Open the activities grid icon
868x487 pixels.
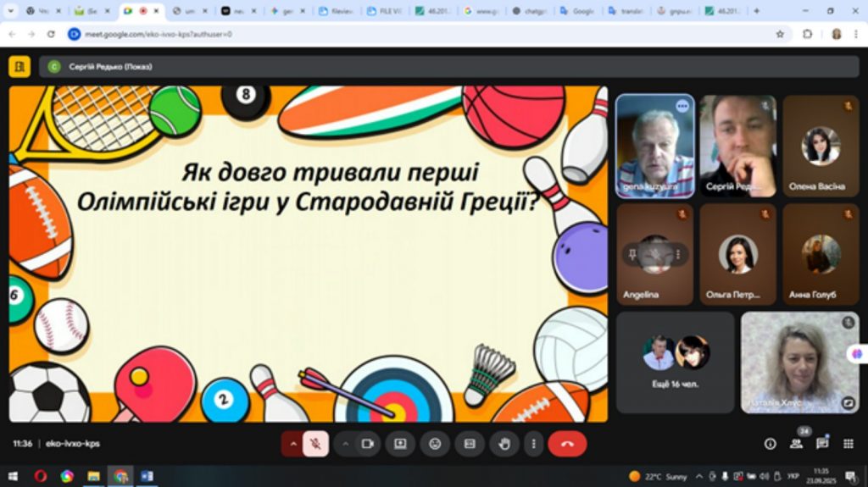(x=848, y=444)
